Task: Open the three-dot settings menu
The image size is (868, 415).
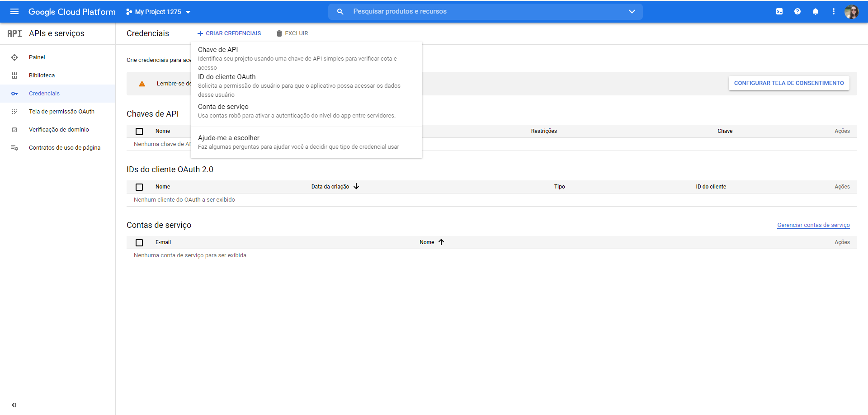Action: 834,12
